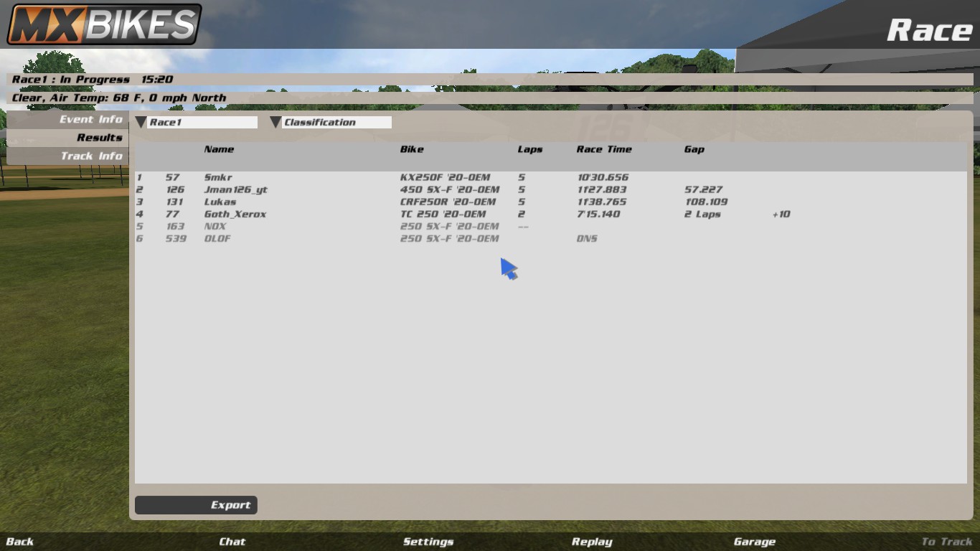Click the Bike column header

point(412,149)
